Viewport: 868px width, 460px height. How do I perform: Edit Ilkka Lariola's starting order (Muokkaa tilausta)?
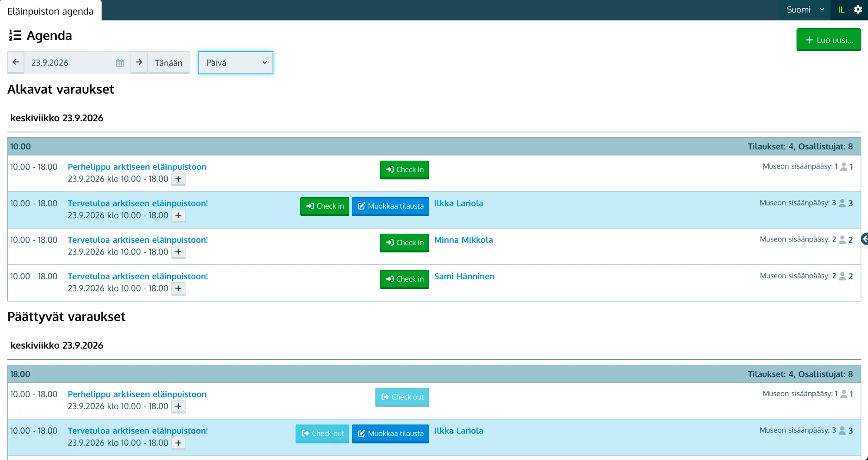point(390,206)
